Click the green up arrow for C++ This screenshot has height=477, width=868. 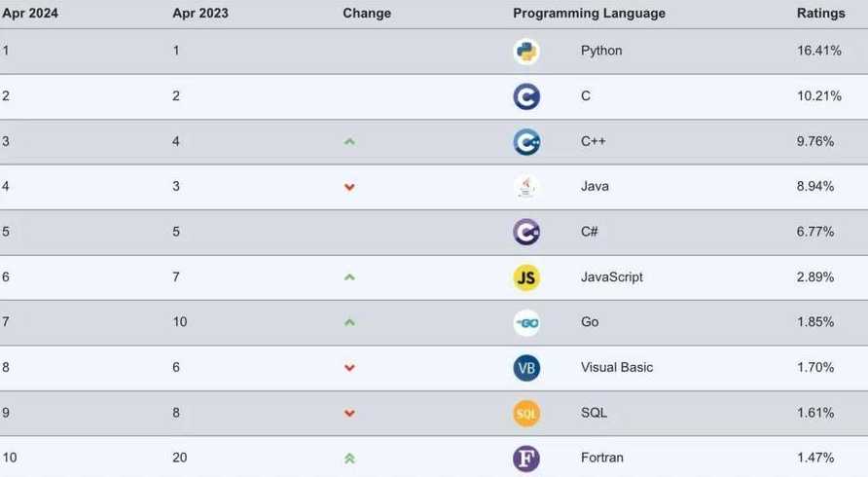349,142
